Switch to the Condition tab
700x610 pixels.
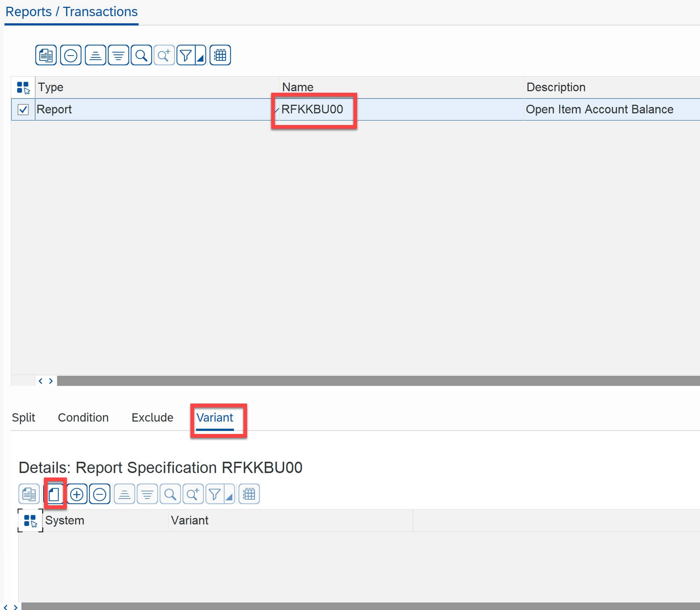(83, 417)
